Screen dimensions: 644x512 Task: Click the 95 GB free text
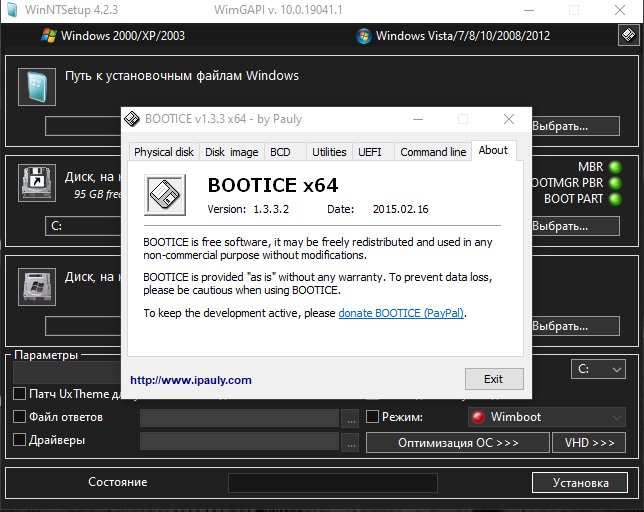pos(98,194)
